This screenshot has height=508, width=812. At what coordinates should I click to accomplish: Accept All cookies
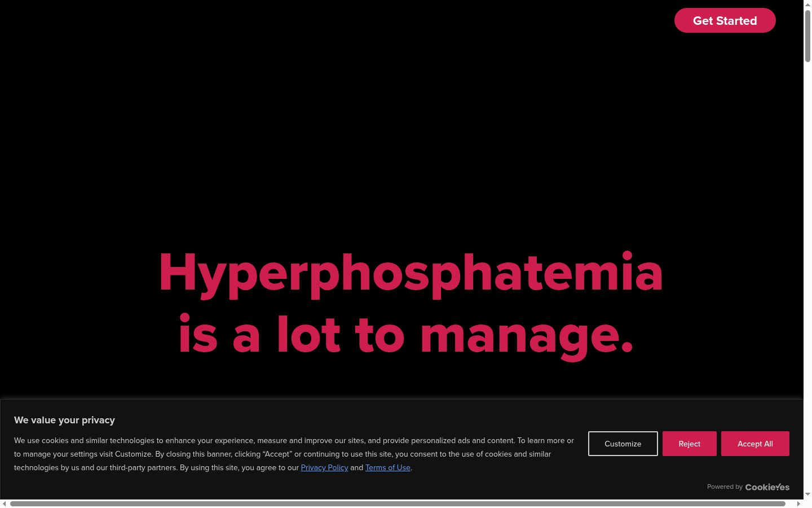coord(755,444)
